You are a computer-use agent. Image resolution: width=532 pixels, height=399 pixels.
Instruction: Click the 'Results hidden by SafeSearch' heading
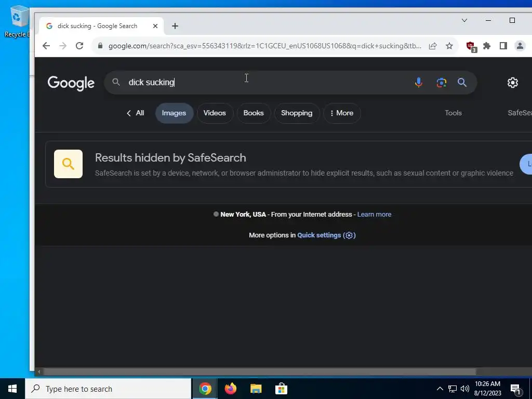pos(170,158)
